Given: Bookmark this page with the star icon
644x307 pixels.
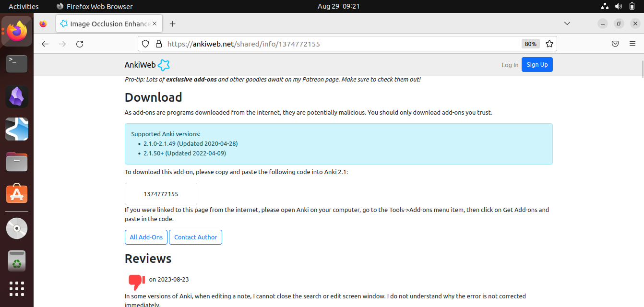Looking at the screenshot, I should pyautogui.click(x=549, y=44).
